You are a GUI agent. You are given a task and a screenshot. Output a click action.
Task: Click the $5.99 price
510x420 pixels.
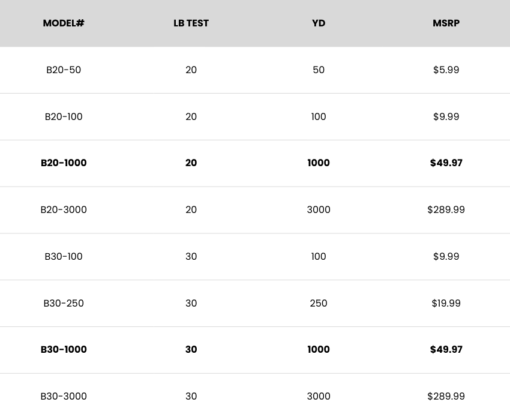pyautogui.click(x=446, y=70)
